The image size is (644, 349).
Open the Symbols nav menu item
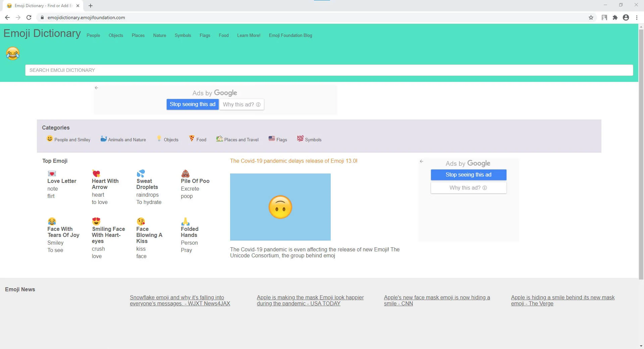(183, 35)
